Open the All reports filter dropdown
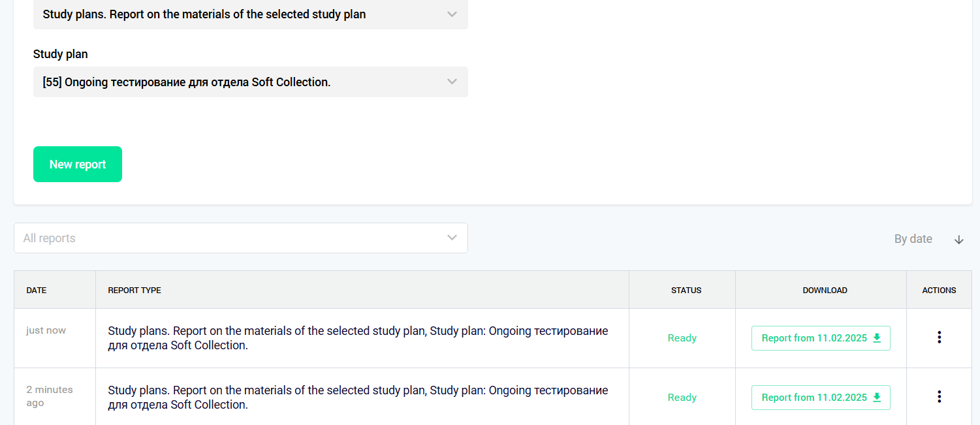 tap(240, 238)
